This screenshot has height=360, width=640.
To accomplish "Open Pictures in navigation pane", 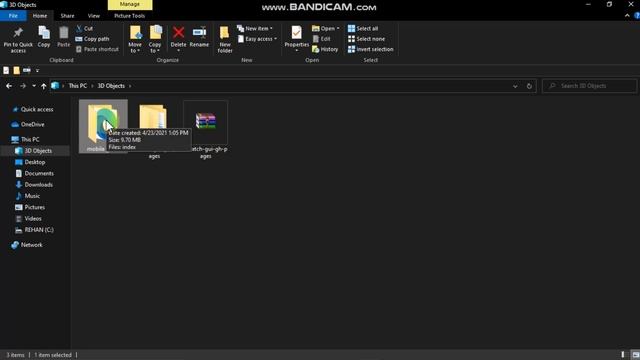I will [x=34, y=207].
